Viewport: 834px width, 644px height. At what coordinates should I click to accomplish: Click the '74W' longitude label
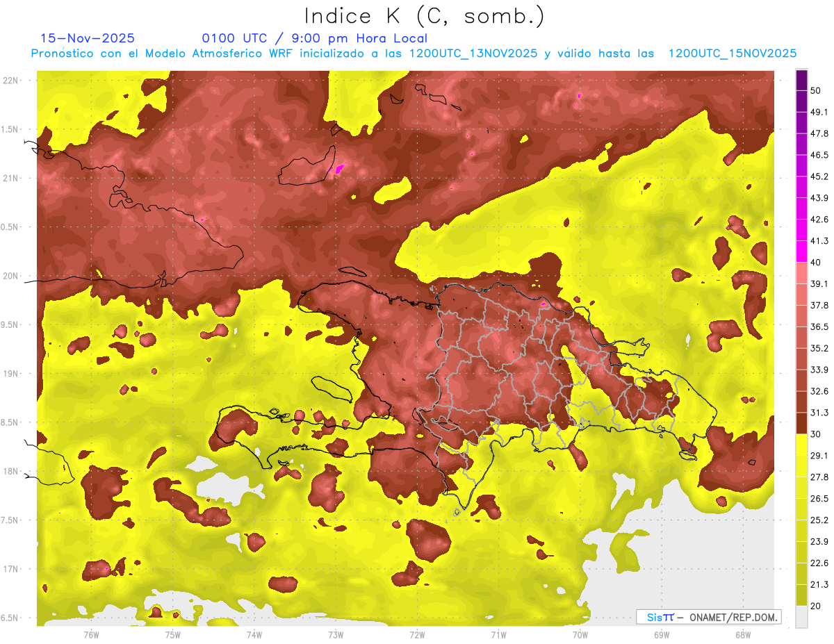254,635
